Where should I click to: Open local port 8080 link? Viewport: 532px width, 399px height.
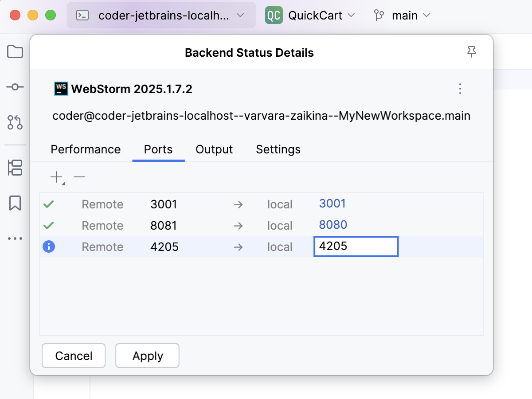pyautogui.click(x=333, y=225)
